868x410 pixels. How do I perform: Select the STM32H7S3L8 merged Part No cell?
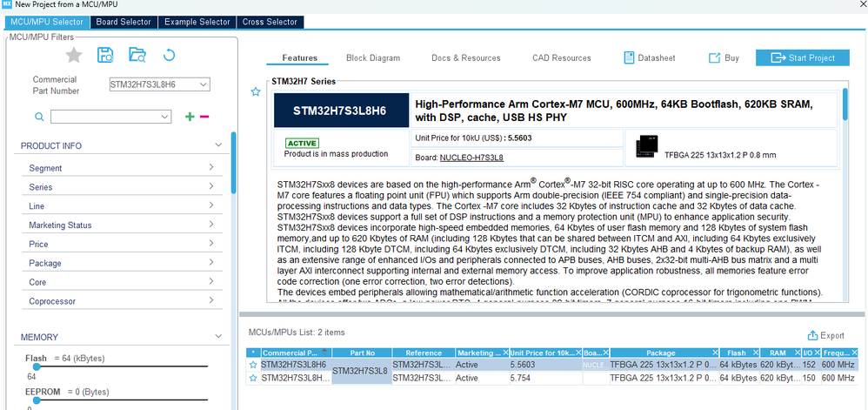[362, 371]
